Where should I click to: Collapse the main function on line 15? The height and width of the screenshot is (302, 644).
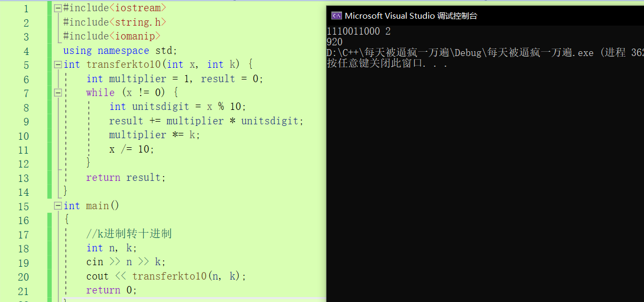[x=58, y=206]
